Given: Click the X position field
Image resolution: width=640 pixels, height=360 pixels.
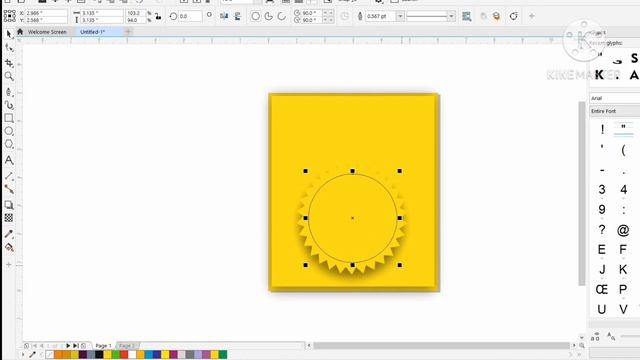Looking at the screenshot, I should click(x=46, y=13).
